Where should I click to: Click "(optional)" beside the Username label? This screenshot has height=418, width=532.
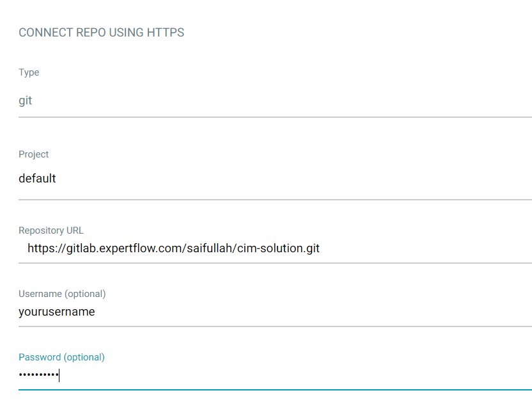[85, 294]
